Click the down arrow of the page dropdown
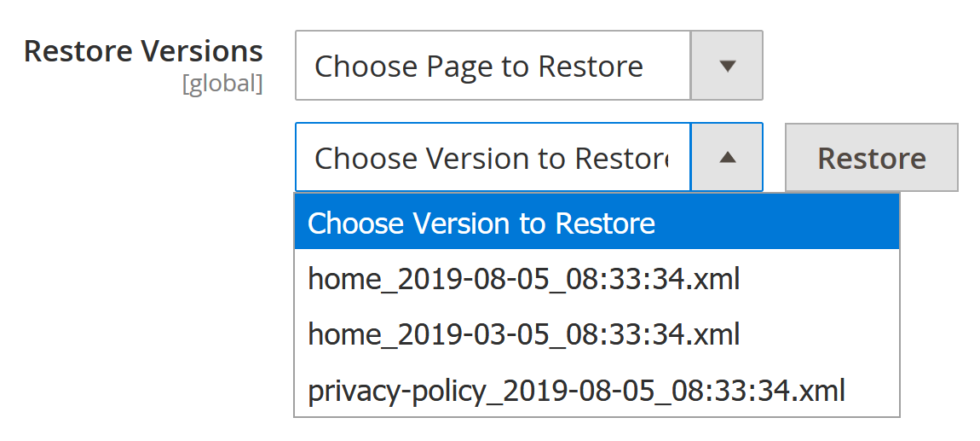The height and width of the screenshot is (441, 980). point(727,66)
